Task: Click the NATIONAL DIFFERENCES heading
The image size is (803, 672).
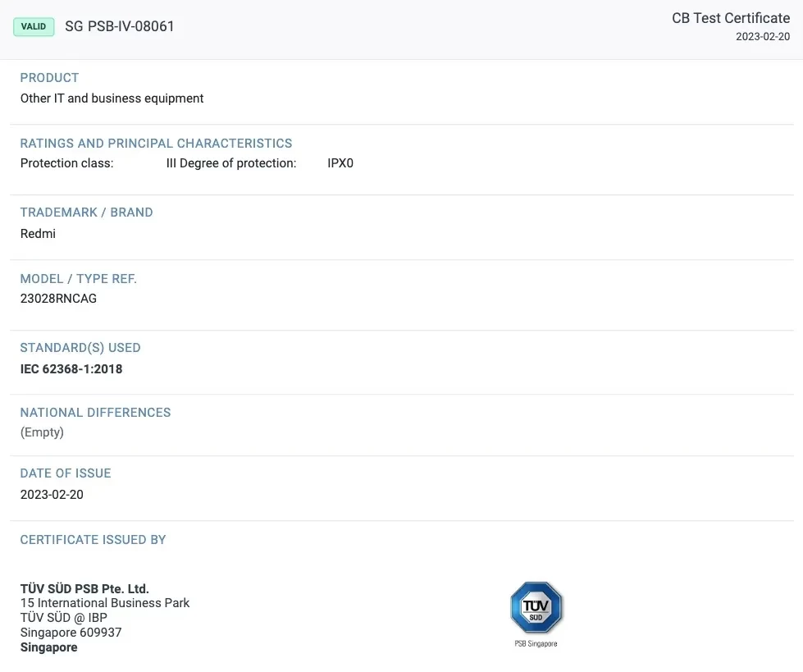Action: [x=95, y=413]
